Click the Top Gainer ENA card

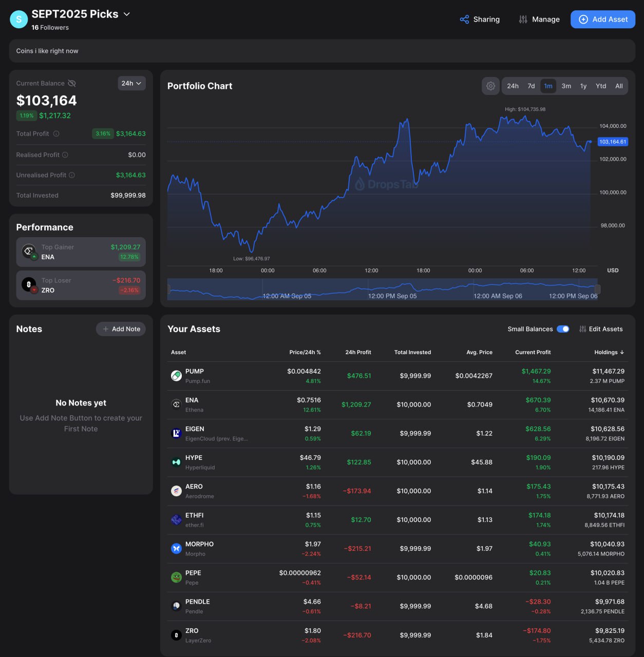pos(81,252)
